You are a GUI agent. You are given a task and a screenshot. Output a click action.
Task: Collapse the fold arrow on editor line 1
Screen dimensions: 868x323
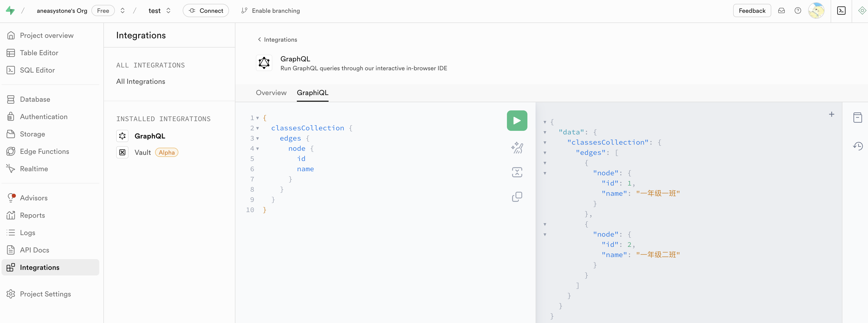tap(257, 118)
